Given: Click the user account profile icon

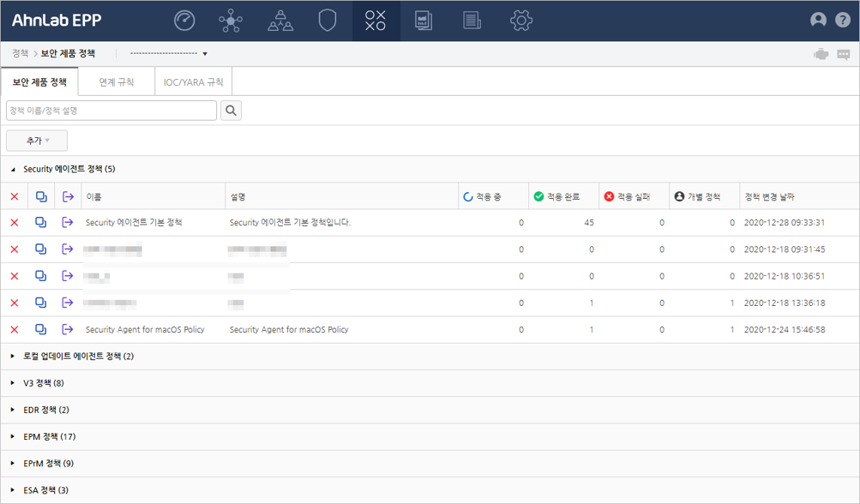Looking at the screenshot, I should pos(818,21).
